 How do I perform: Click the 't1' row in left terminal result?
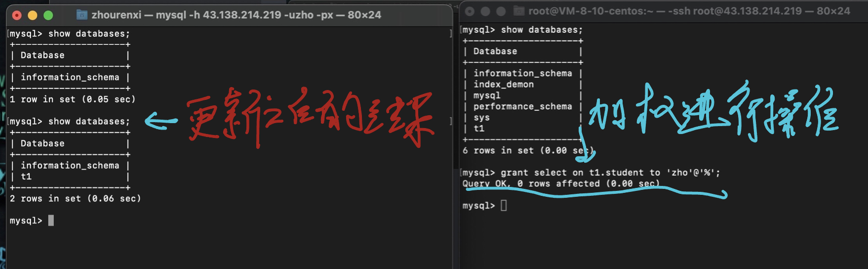pyautogui.click(x=26, y=177)
